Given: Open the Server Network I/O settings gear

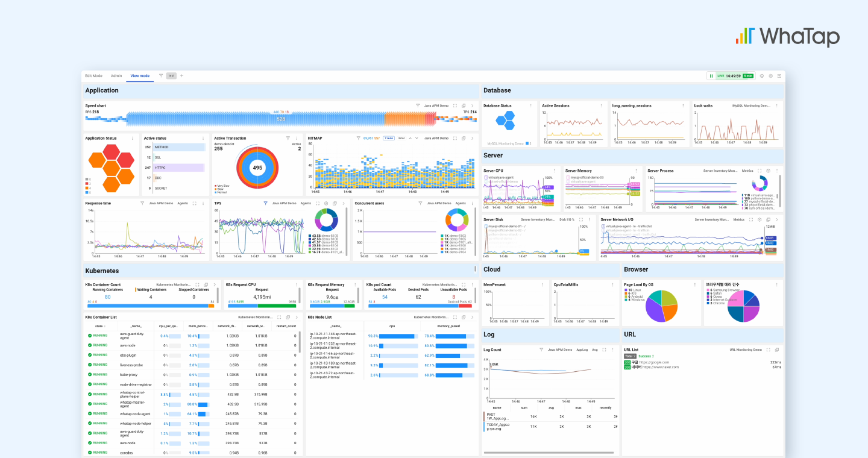Looking at the screenshot, I should (759, 219).
